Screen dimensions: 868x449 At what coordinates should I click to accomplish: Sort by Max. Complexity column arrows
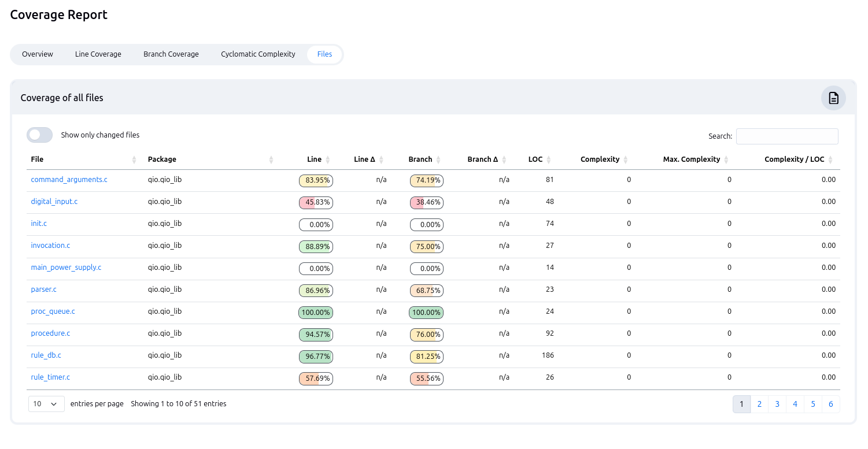point(726,159)
